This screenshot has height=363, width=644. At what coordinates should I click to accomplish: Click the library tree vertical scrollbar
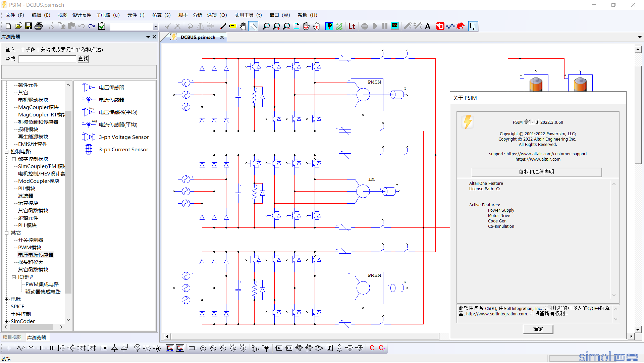tap(68, 203)
